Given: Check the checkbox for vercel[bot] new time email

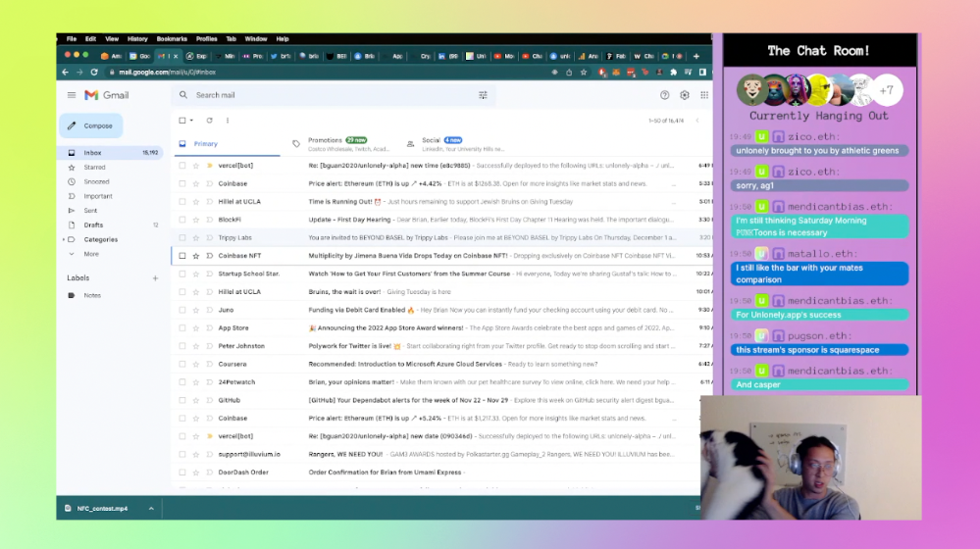Looking at the screenshot, I should pyautogui.click(x=181, y=166).
